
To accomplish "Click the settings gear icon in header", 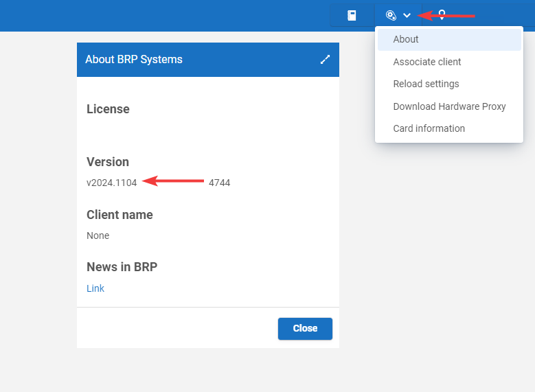I will (391, 15).
